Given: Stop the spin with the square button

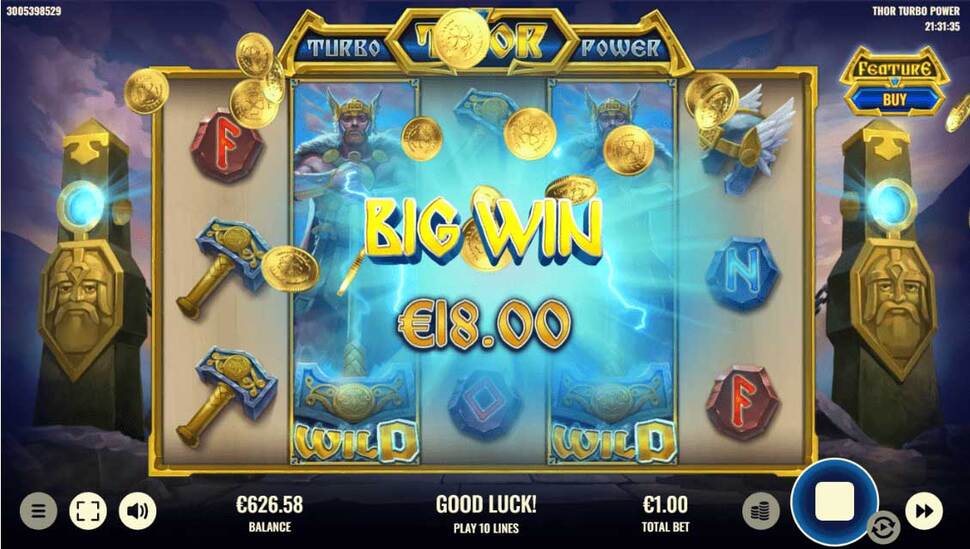Looking at the screenshot, I should (x=835, y=502).
